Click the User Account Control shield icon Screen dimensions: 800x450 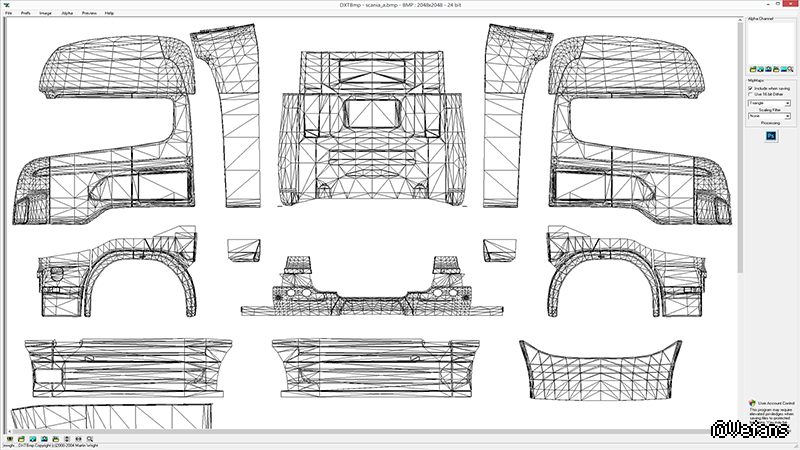click(x=751, y=404)
